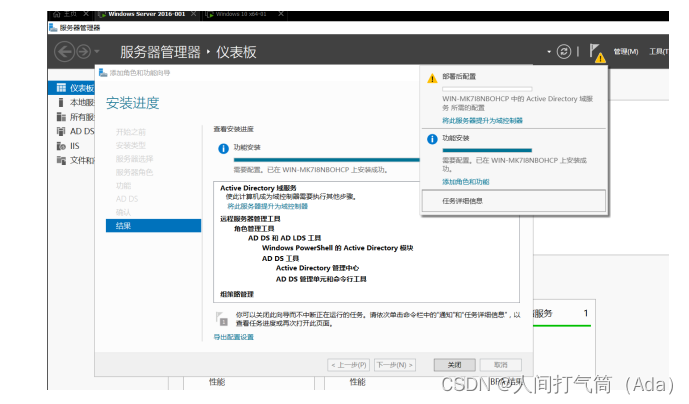
Task: Click the 下一步(N) button
Action: coord(395,365)
